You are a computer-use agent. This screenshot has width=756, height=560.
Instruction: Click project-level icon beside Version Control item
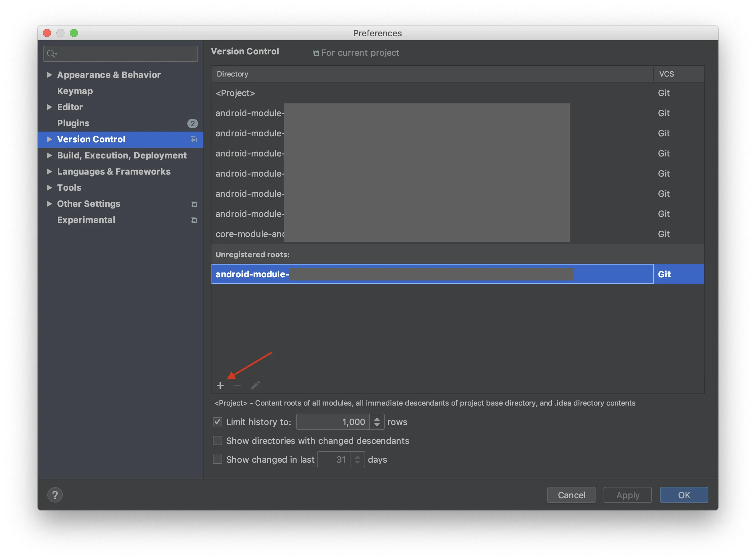click(193, 139)
